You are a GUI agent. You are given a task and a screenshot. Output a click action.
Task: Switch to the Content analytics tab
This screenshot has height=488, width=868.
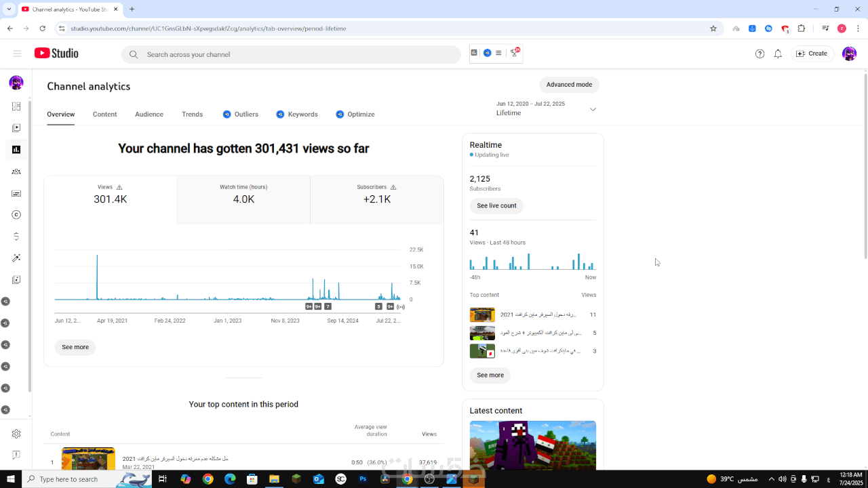[x=105, y=114]
